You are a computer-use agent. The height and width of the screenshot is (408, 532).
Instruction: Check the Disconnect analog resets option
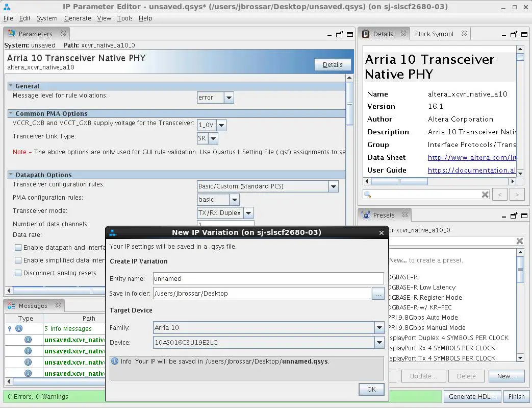(x=18, y=273)
